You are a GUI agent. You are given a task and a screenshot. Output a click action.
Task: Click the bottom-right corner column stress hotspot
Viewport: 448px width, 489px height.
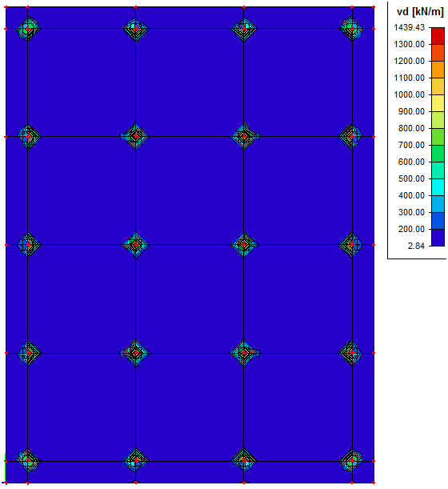pos(352,461)
